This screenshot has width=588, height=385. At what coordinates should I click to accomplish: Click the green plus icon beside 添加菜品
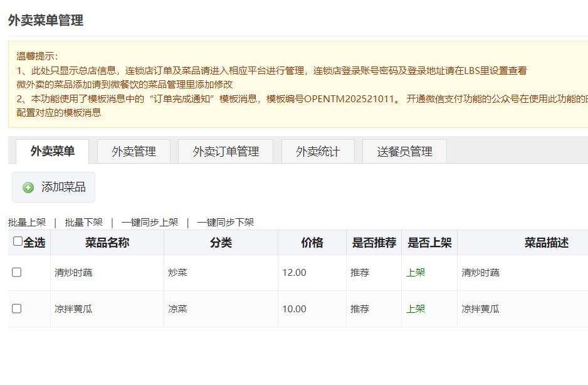[28, 187]
